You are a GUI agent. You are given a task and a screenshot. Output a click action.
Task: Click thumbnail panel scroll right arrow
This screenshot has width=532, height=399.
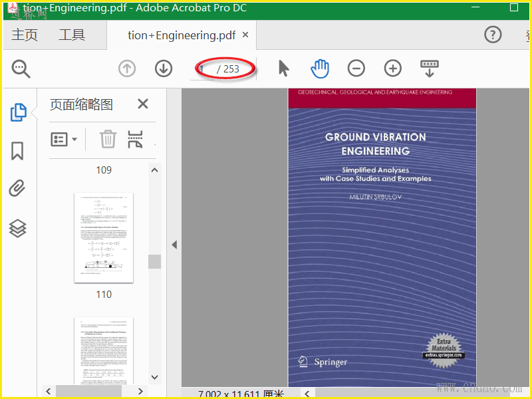coord(140,391)
